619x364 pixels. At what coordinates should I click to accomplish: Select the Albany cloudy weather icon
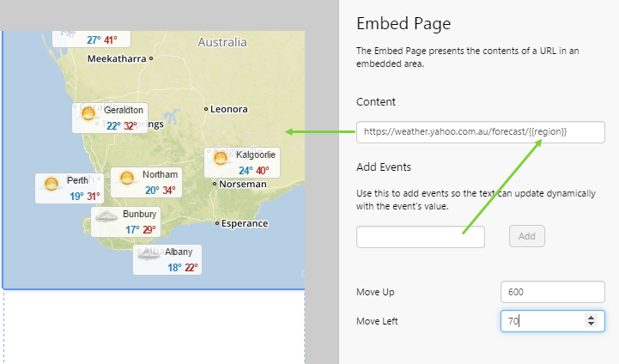(149, 254)
